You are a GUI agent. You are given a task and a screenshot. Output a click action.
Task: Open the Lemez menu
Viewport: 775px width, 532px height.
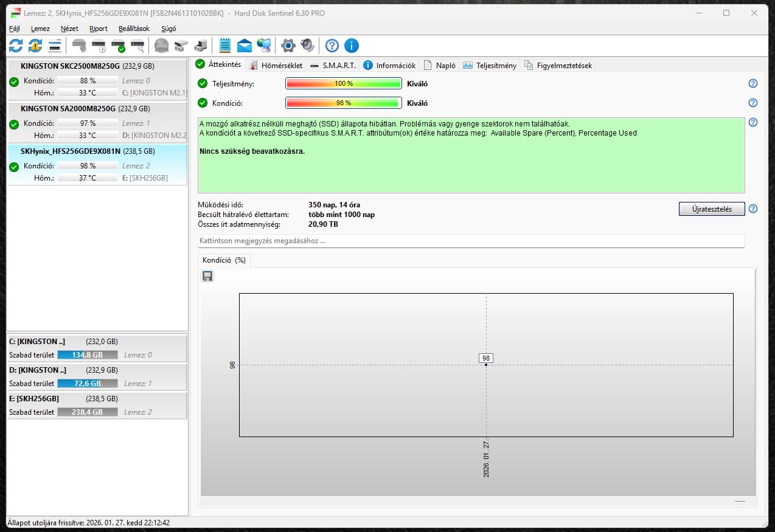click(40, 29)
